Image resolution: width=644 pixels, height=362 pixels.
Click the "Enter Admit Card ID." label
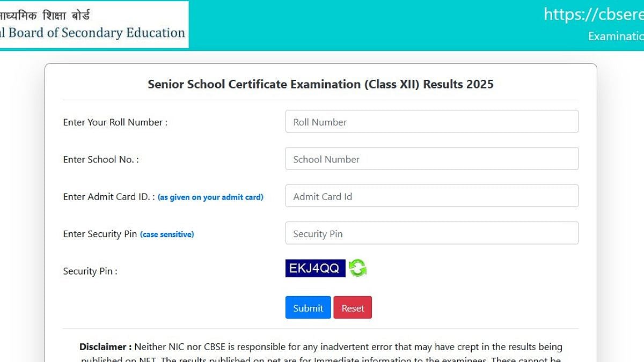(x=108, y=197)
